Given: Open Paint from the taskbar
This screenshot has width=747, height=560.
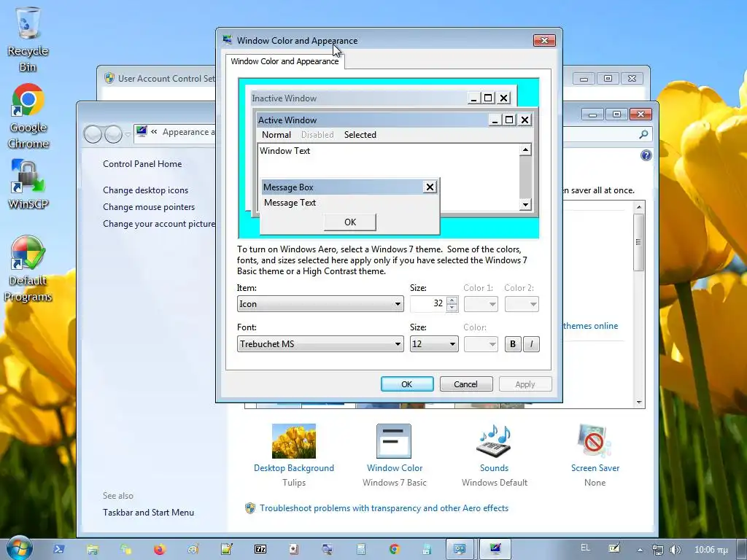Looking at the screenshot, I should coord(193,549).
